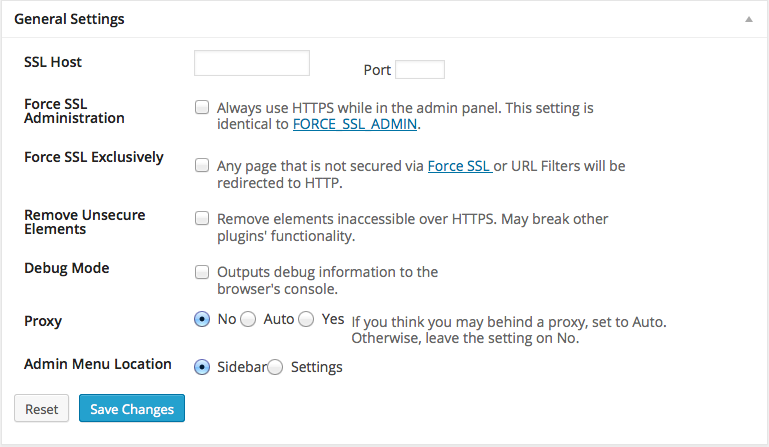Enable Force SSL Administration checkbox
Viewport: 769px width, 447px height.
pyautogui.click(x=202, y=107)
